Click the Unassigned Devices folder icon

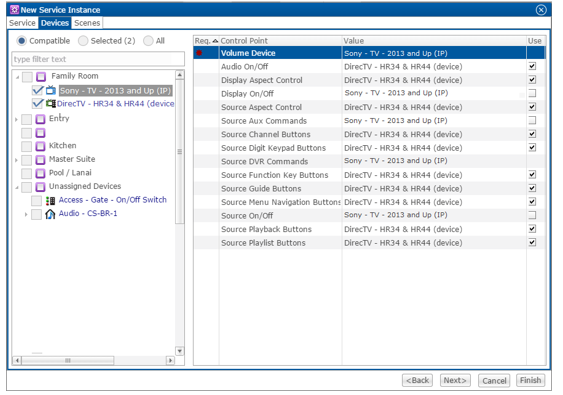pos(40,187)
